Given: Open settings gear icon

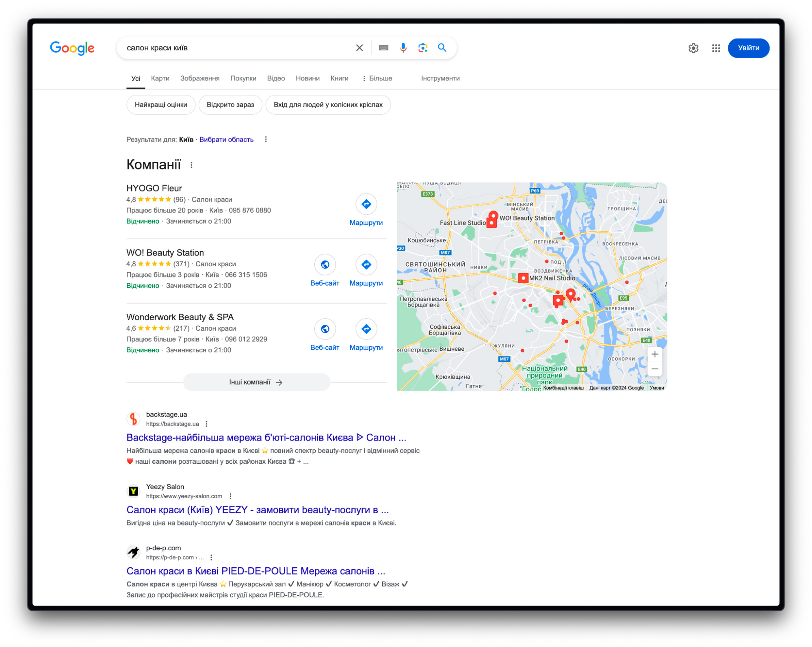Looking at the screenshot, I should coord(693,48).
